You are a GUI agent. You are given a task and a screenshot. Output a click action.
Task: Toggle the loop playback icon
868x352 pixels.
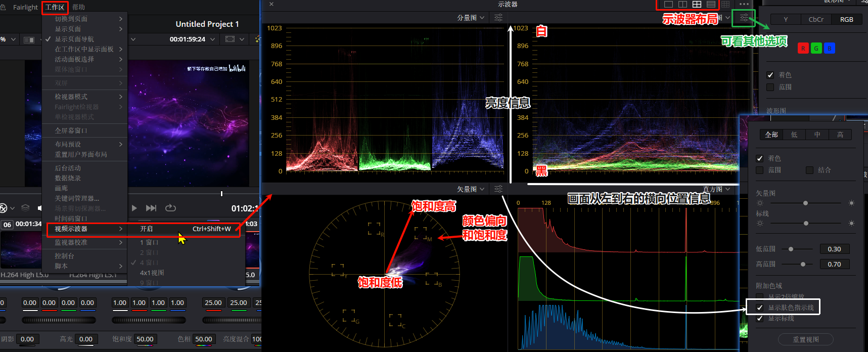(x=170, y=208)
